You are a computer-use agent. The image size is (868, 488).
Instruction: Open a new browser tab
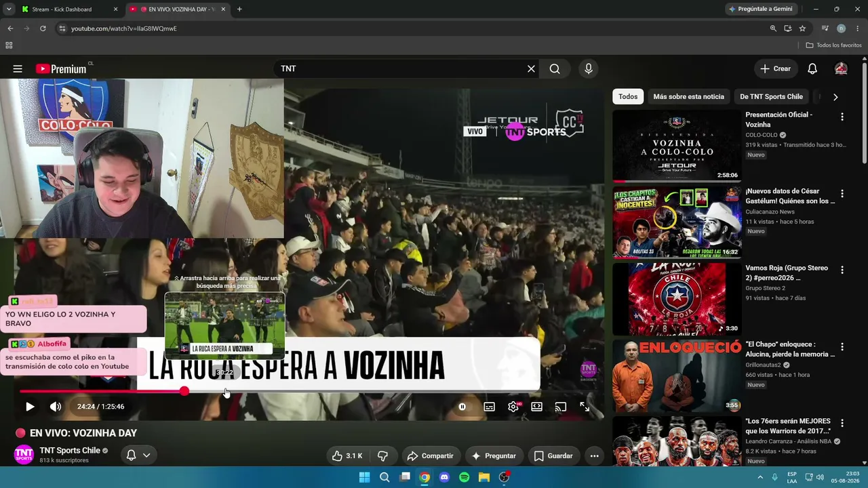click(239, 9)
